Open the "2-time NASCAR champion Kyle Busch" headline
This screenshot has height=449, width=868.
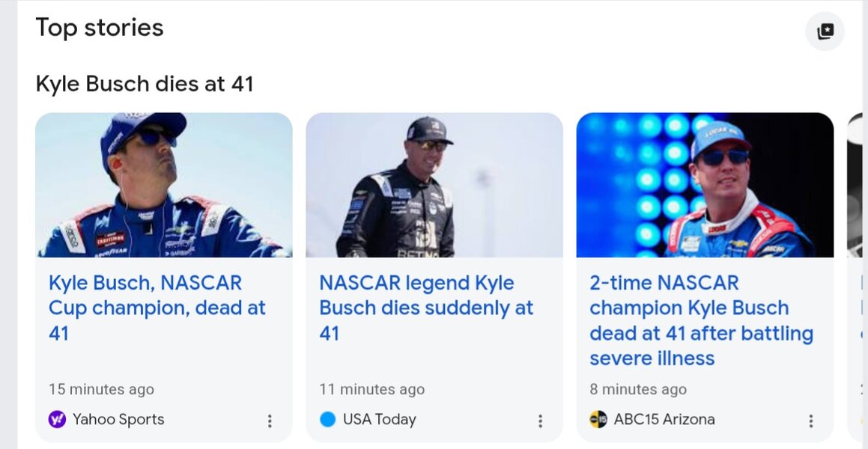click(x=702, y=321)
